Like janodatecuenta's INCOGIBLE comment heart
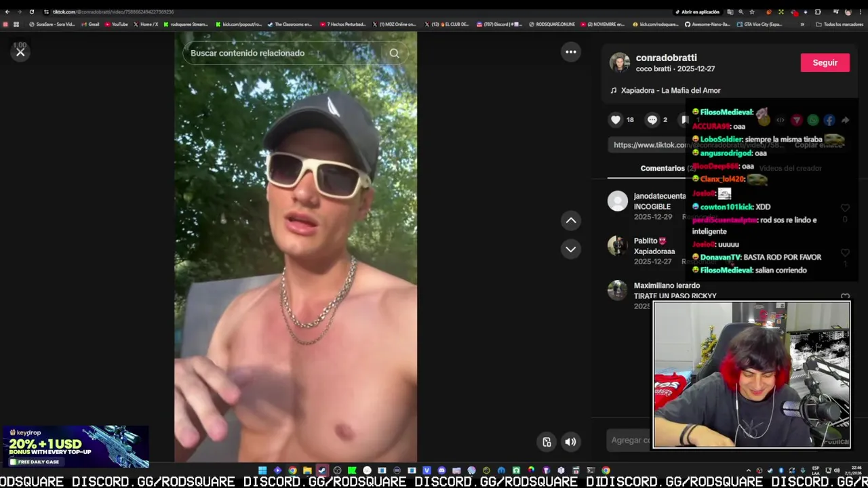 pyautogui.click(x=845, y=208)
